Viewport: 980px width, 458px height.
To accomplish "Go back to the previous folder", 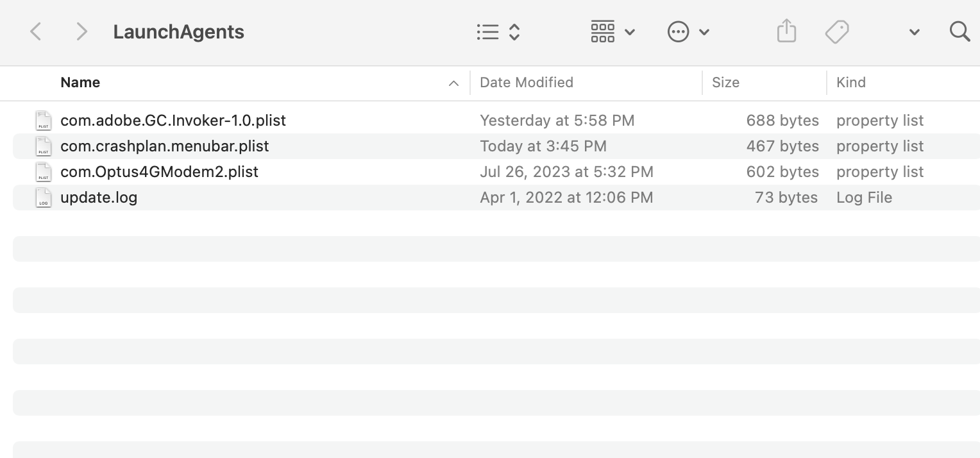I will 36,31.
